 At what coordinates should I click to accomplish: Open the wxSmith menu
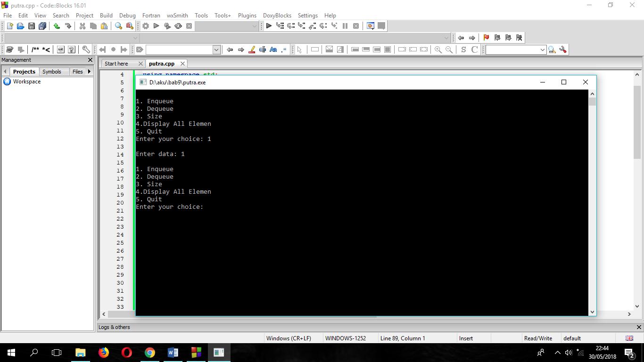(177, 15)
